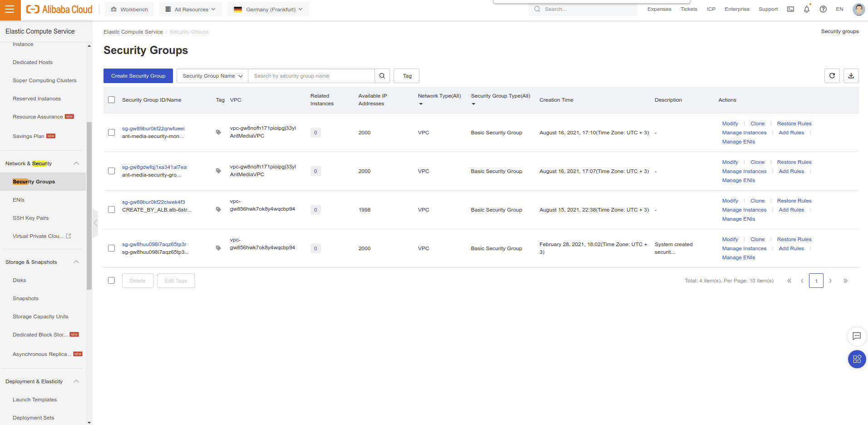Open the Expenses menu
The width and height of the screenshot is (868, 425).
click(659, 9)
